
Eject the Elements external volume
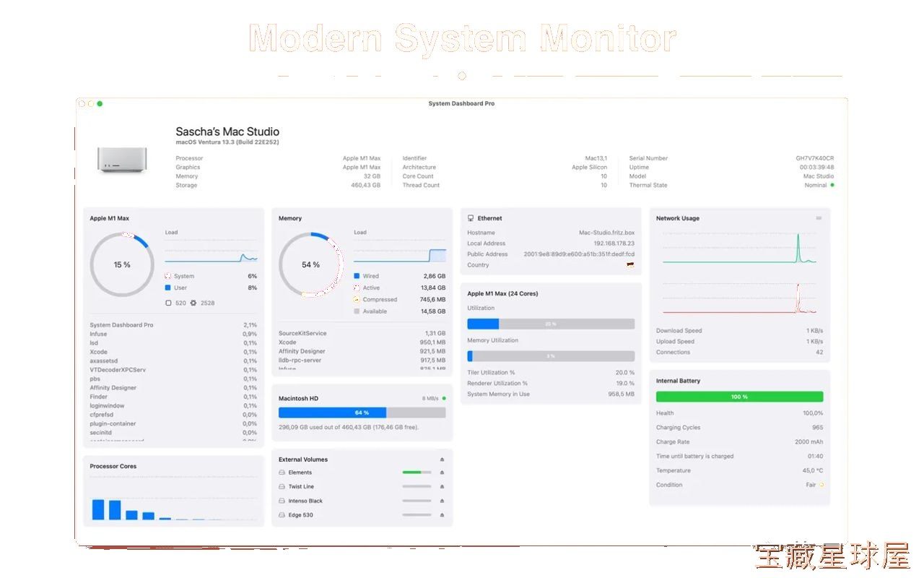point(442,473)
